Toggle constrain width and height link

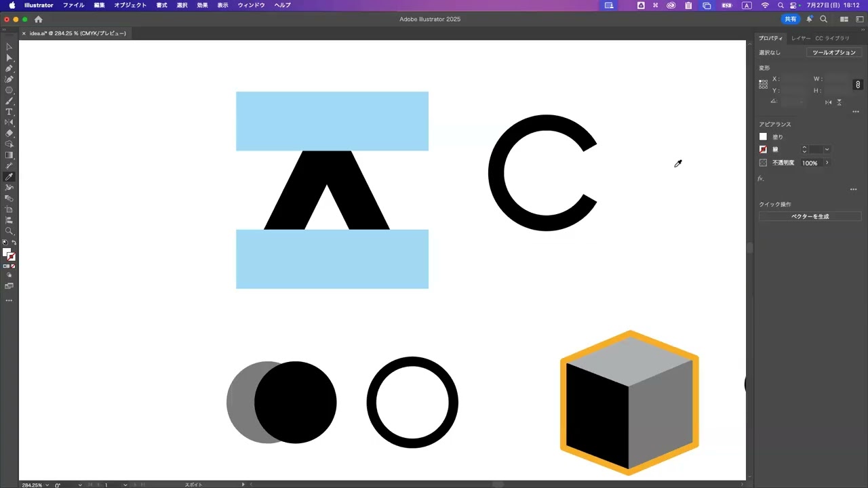click(858, 85)
